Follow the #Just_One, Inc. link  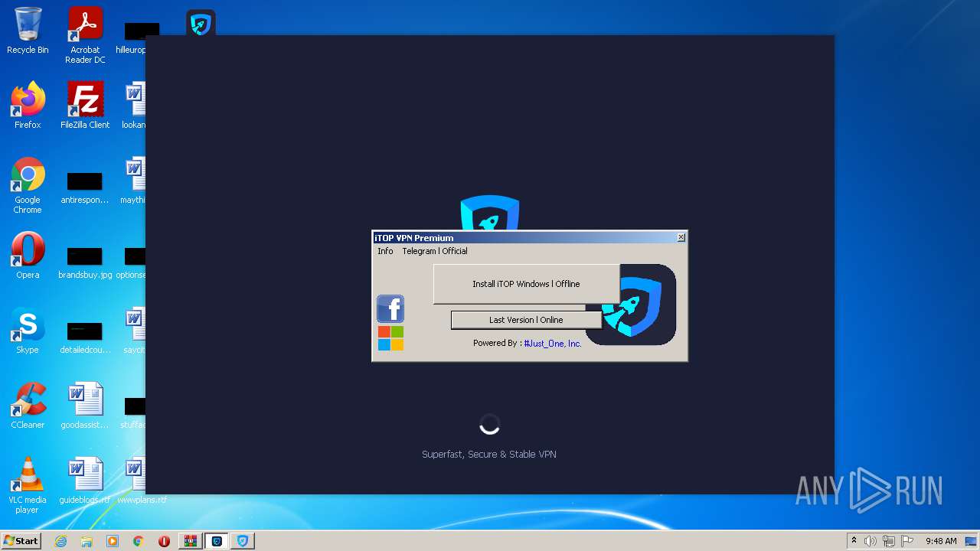553,344
